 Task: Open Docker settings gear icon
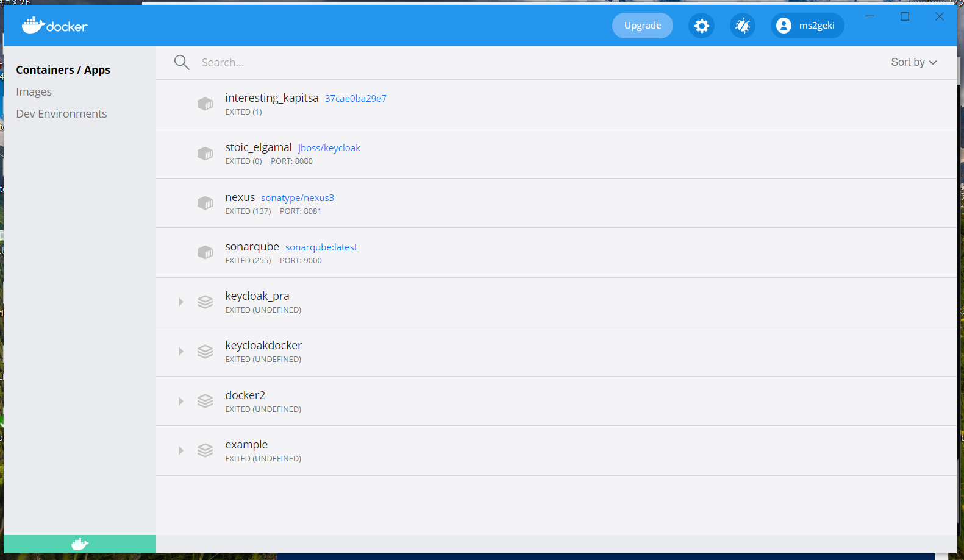tap(702, 26)
